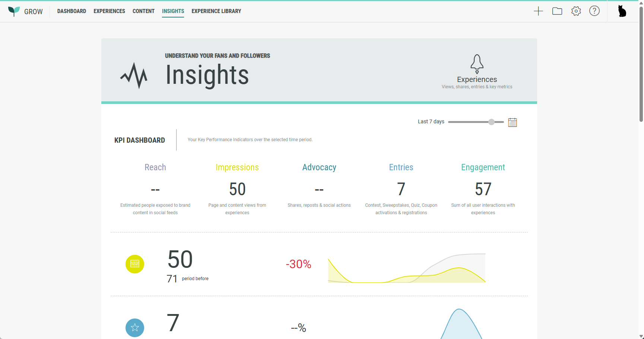Open the settings gear icon
The height and width of the screenshot is (339, 644).
[x=576, y=11]
